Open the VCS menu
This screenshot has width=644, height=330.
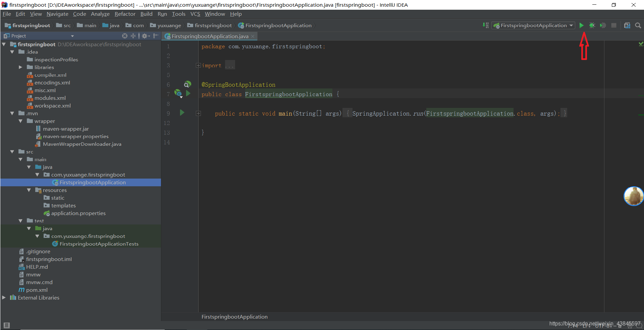[195, 14]
